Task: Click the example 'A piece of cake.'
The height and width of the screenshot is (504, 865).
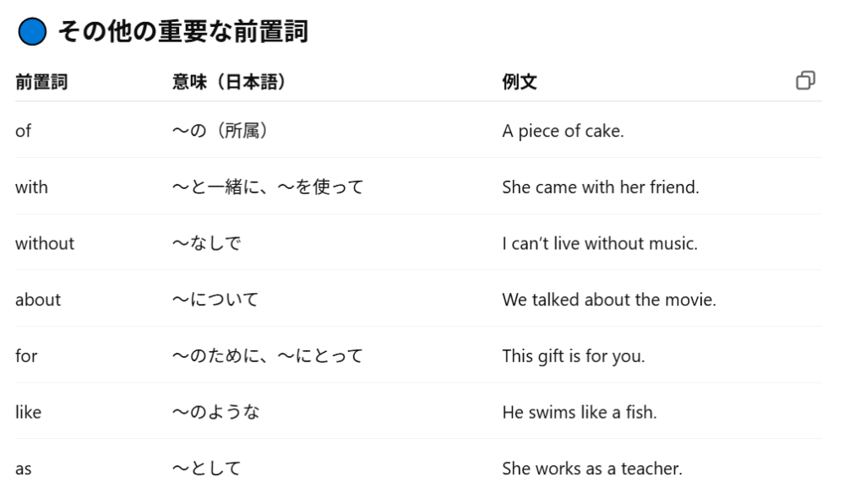Action: [563, 131]
